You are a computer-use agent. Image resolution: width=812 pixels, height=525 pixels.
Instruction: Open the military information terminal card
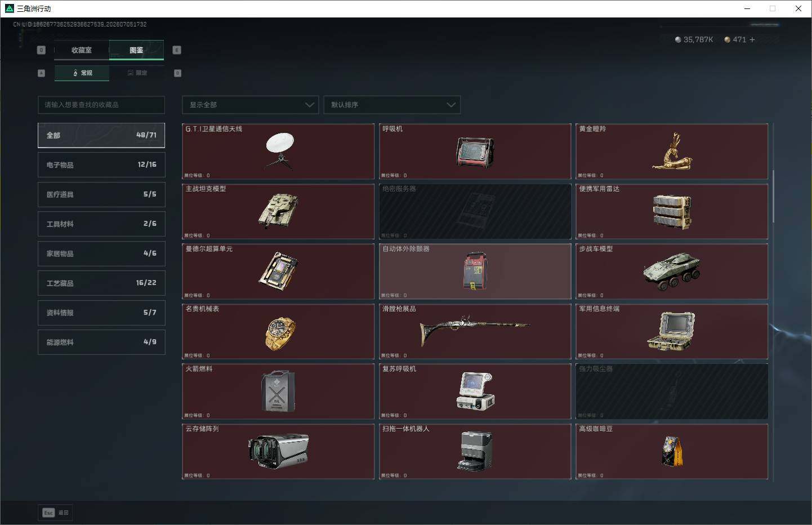pos(672,332)
